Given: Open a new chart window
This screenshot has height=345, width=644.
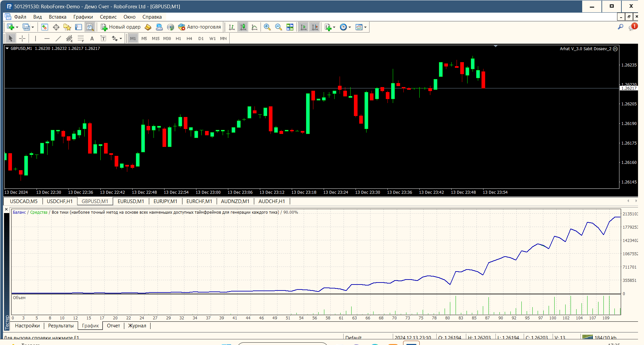Looking at the screenshot, I should [10, 27].
